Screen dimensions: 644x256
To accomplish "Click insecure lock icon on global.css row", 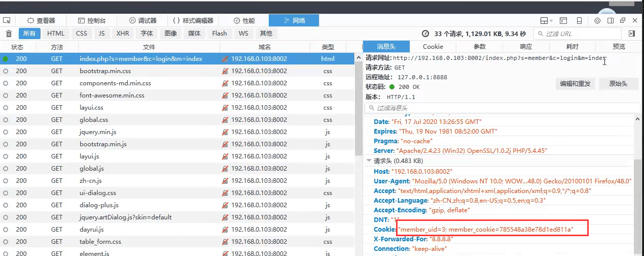I will click(225, 120).
